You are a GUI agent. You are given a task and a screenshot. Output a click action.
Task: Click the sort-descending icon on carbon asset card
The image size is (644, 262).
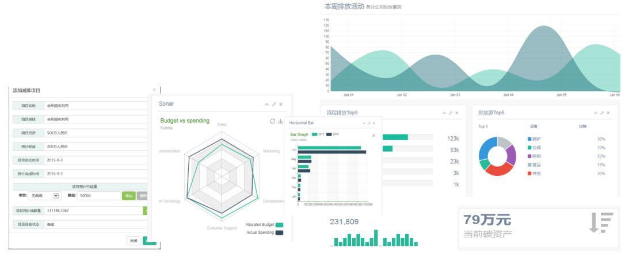(601, 222)
